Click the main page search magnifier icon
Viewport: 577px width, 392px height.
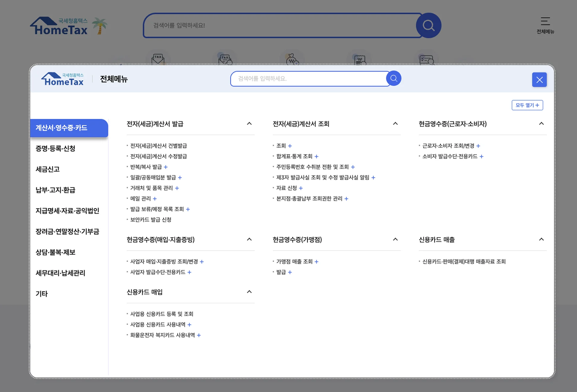[x=429, y=25]
